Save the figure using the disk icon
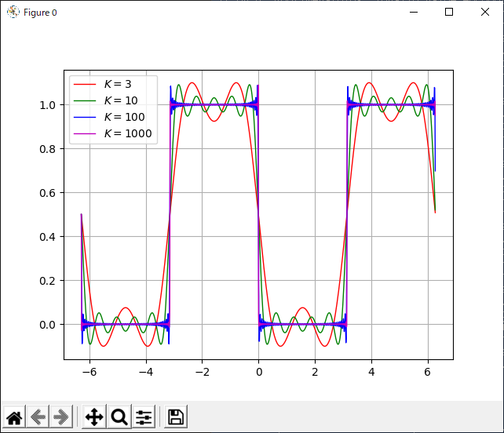Viewport: 504px width, 433px height. tap(176, 417)
